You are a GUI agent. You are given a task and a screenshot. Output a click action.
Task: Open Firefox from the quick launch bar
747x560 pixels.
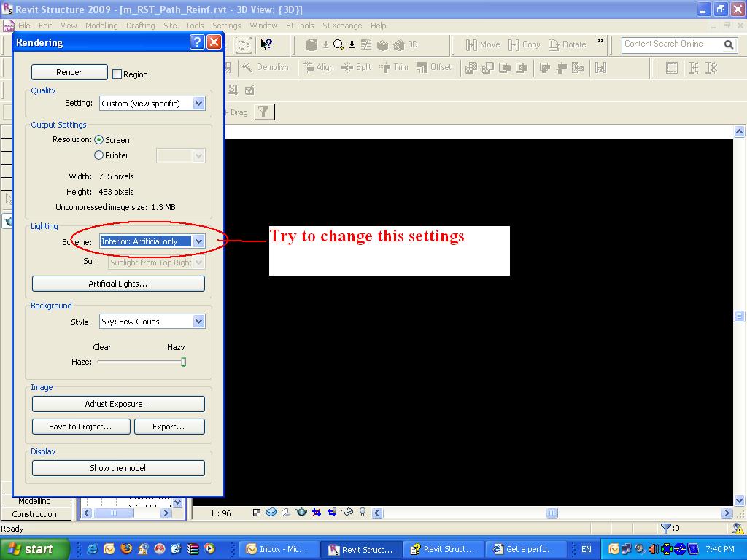point(125,549)
